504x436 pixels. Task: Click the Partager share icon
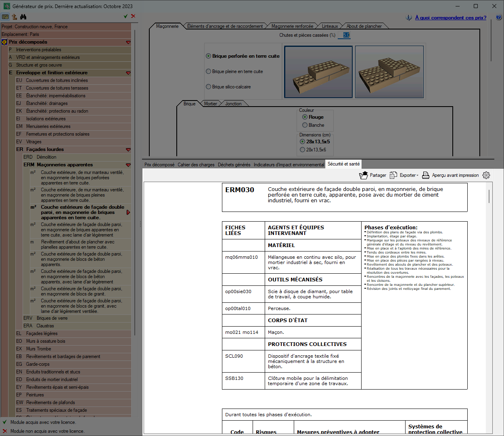364,175
